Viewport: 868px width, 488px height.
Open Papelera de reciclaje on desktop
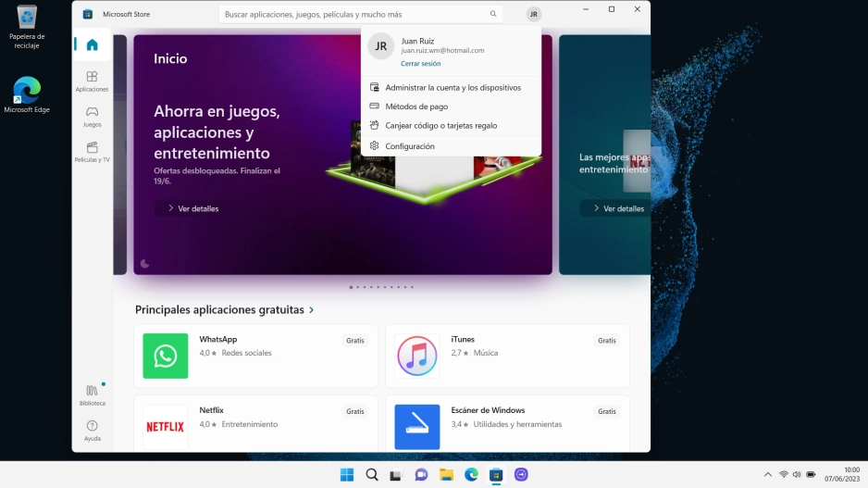(x=27, y=27)
